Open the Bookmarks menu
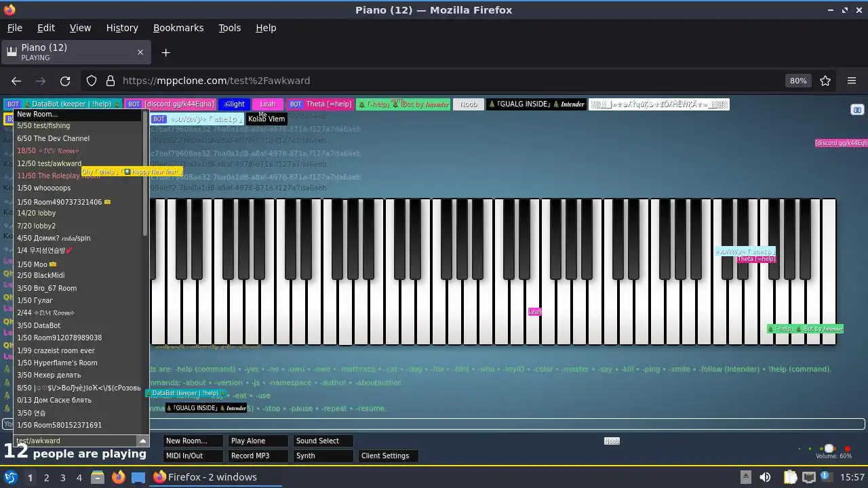The image size is (868, 488). click(178, 28)
